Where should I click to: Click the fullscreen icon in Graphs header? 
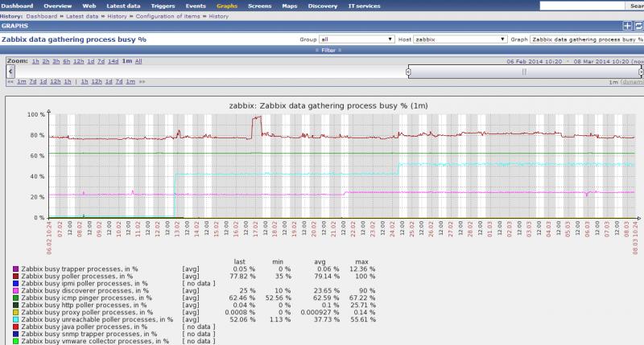point(638,26)
